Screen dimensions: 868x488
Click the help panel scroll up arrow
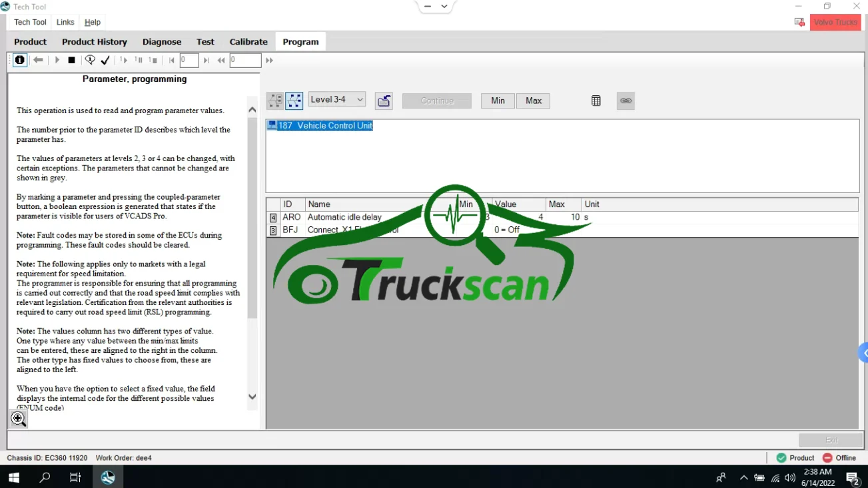tap(252, 110)
